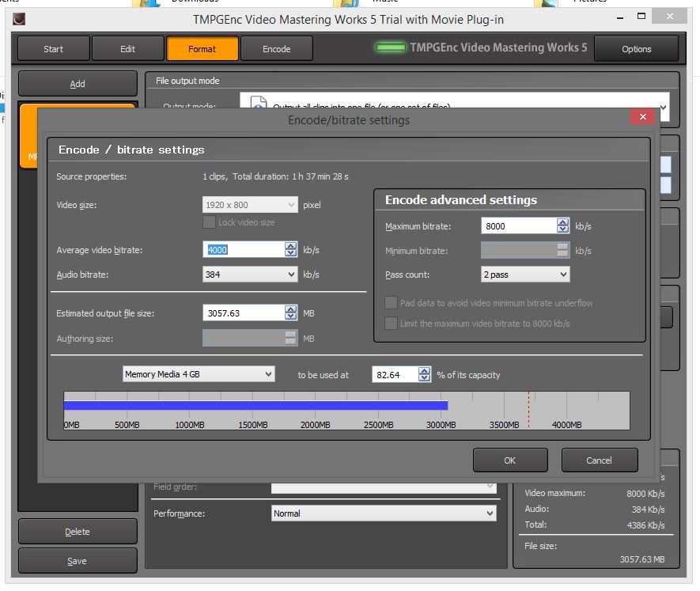
Task: Increase Maximum bitrate with up arrow
Action: coord(562,222)
